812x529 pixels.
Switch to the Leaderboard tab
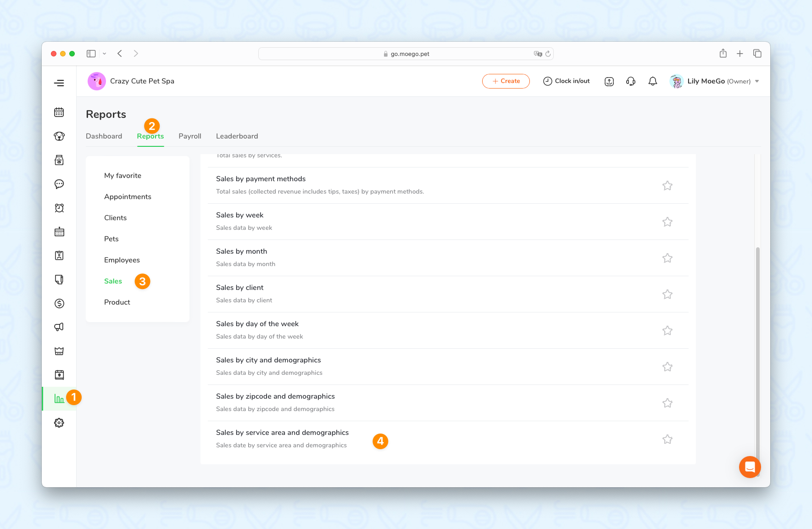237,136
